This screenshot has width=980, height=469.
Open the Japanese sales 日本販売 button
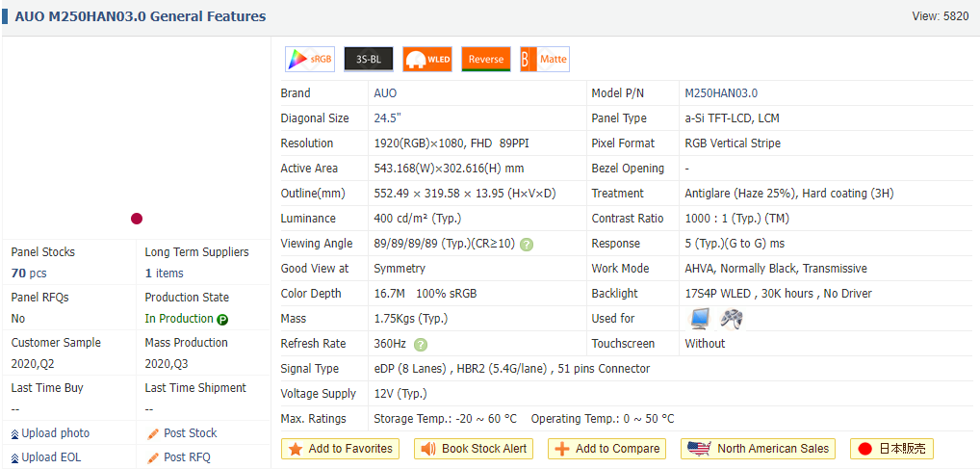891,449
